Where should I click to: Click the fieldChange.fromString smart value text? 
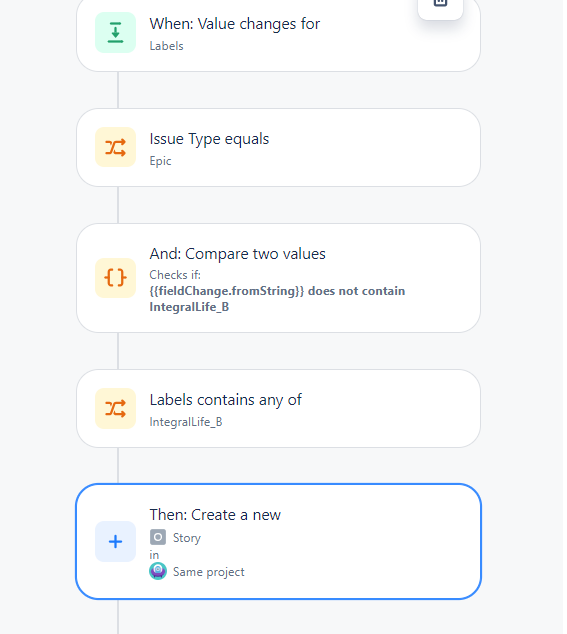pyautogui.click(x=226, y=291)
